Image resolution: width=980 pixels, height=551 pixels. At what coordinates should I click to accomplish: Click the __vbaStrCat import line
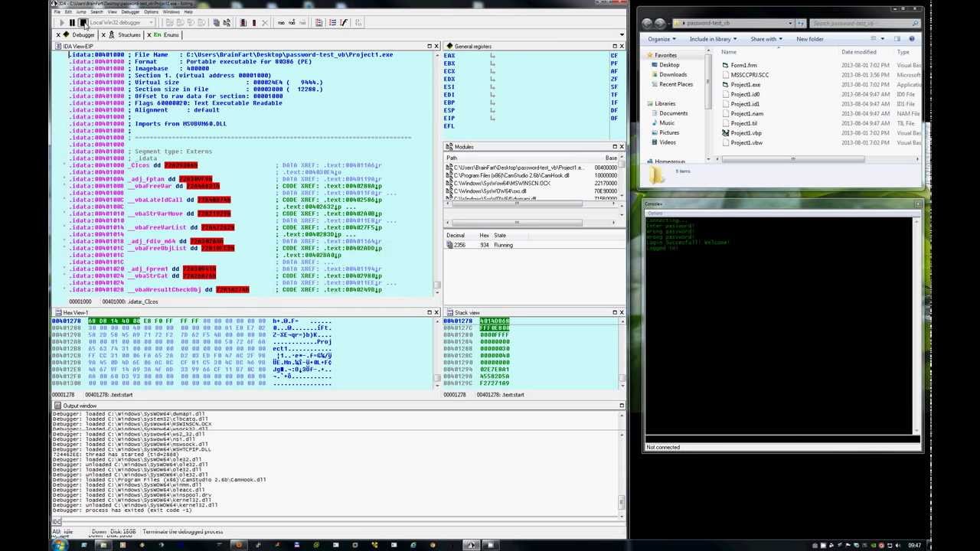pyautogui.click(x=144, y=275)
